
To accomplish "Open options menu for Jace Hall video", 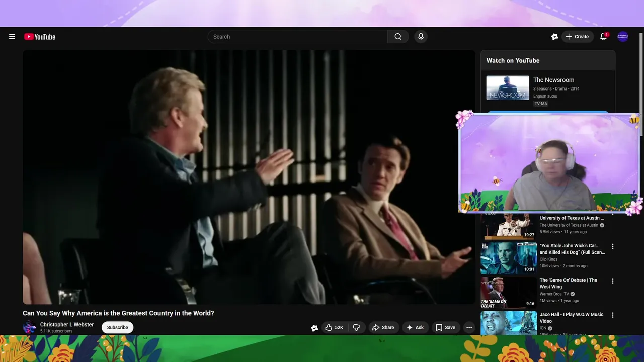I will (x=613, y=315).
